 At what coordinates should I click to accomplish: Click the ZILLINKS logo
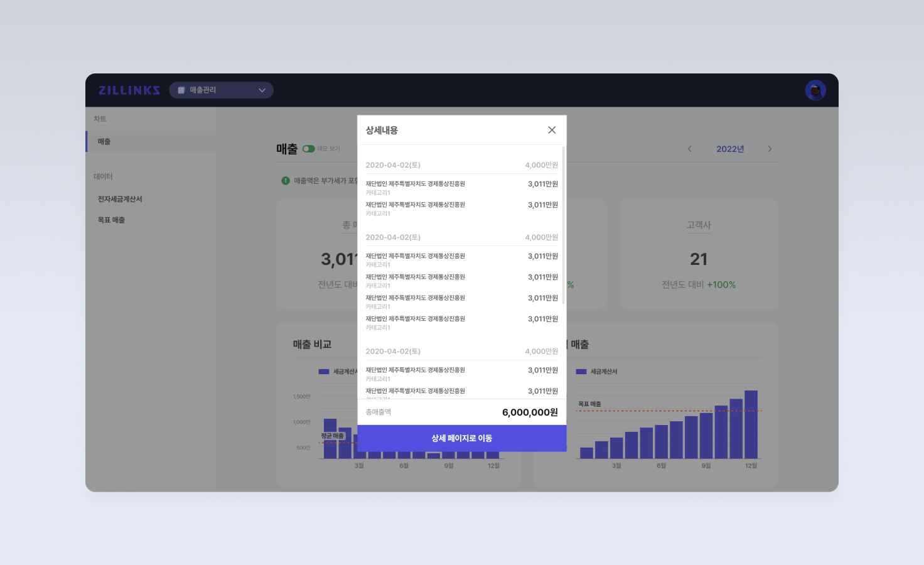(x=129, y=90)
